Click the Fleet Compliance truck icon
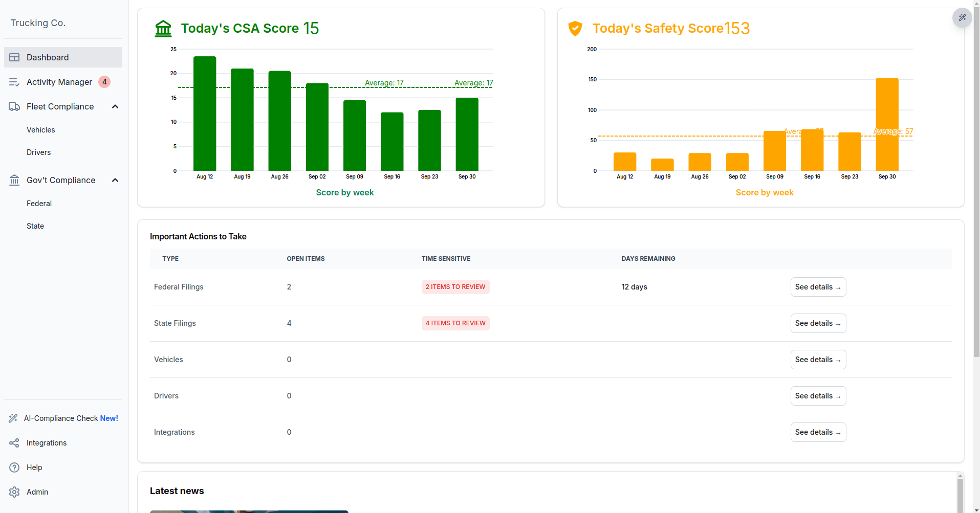This screenshot has height=513, width=980. tap(14, 106)
